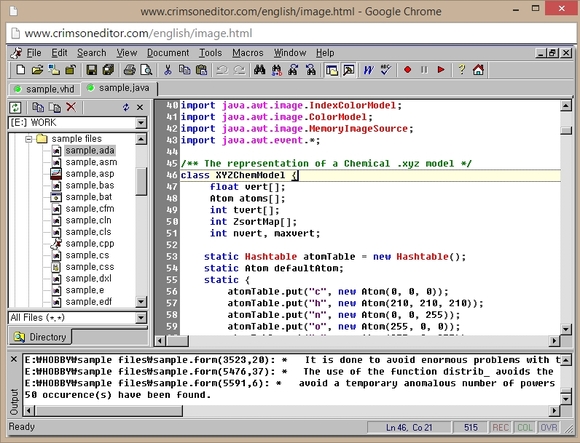Select sample.asm in the file tree

click(91, 162)
